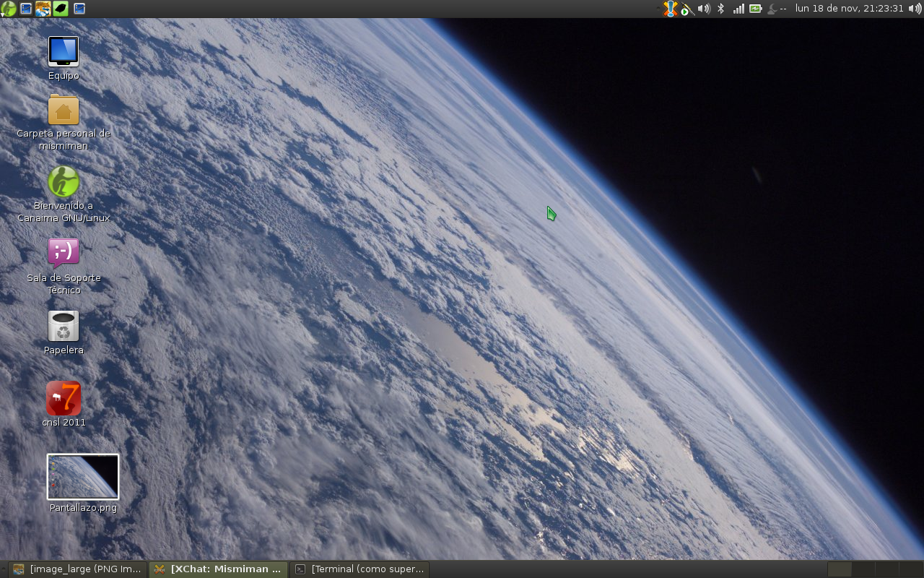Launch the Guácharo mail client bird icon
Screen dimensions: 924x578
pos(61,9)
